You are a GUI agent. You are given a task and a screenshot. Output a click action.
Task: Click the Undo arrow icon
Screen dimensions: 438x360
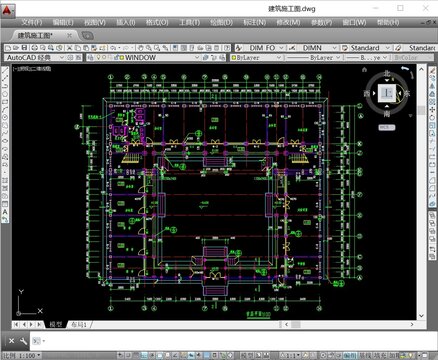point(113,48)
